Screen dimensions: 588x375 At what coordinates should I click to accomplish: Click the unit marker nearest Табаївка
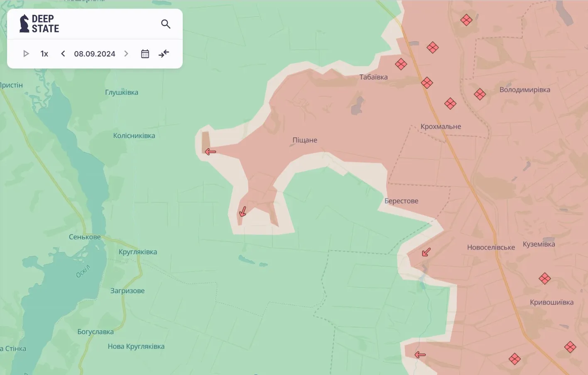point(401,64)
